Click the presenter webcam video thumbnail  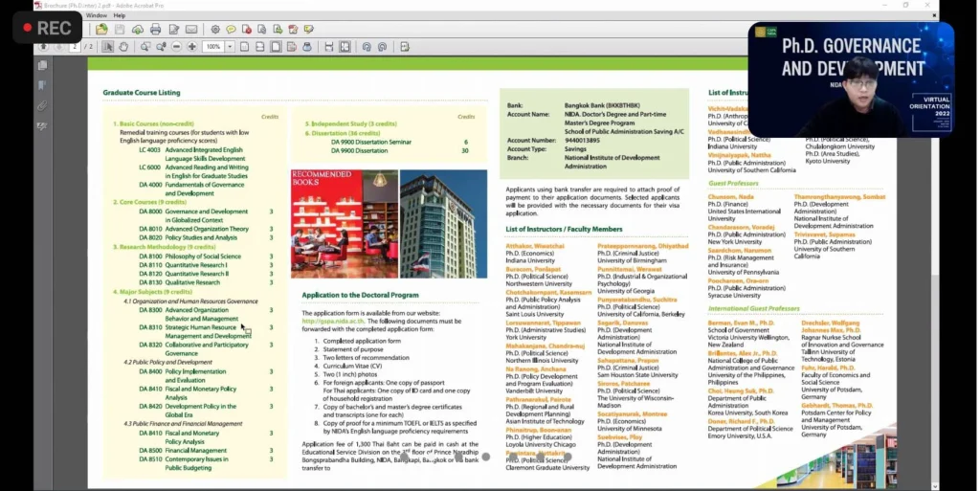[x=851, y=80]
